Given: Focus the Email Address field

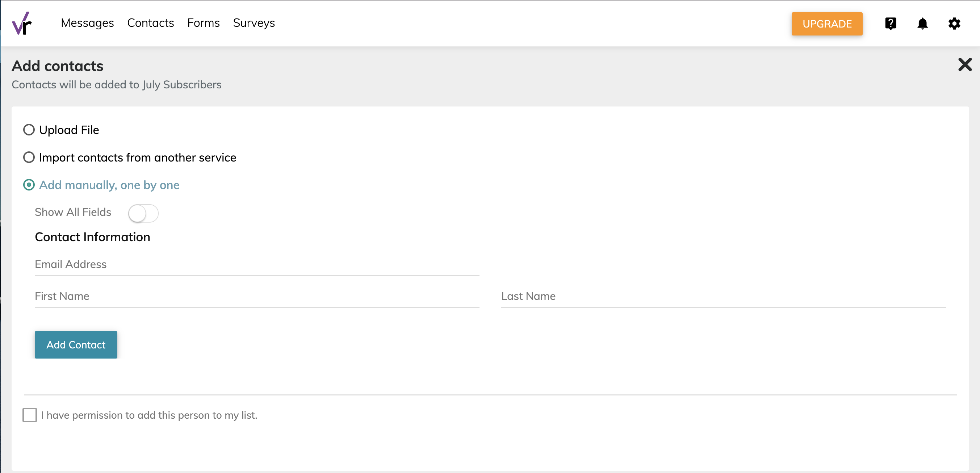Looking at the screenshot, I should 257,264.
